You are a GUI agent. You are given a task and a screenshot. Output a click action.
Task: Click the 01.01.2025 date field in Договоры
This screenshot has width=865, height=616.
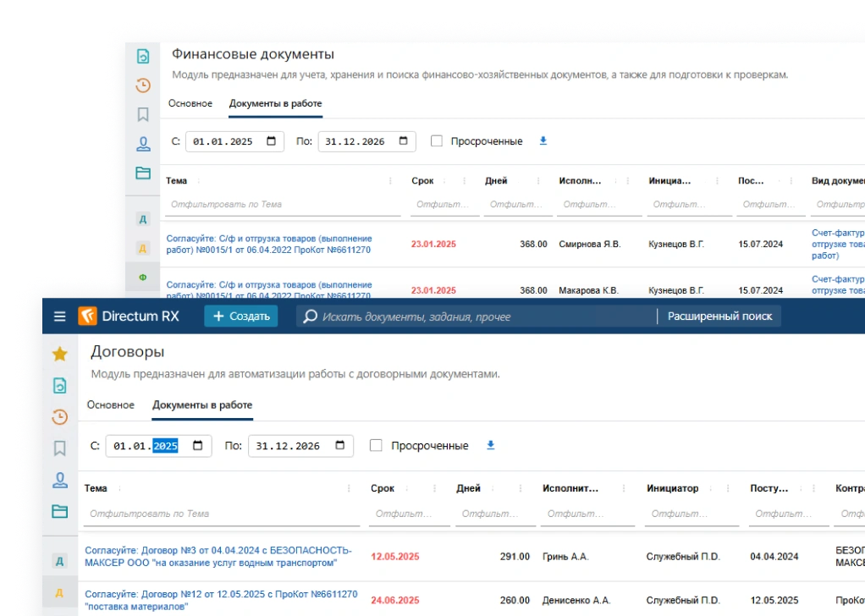(x=158, y=446)
